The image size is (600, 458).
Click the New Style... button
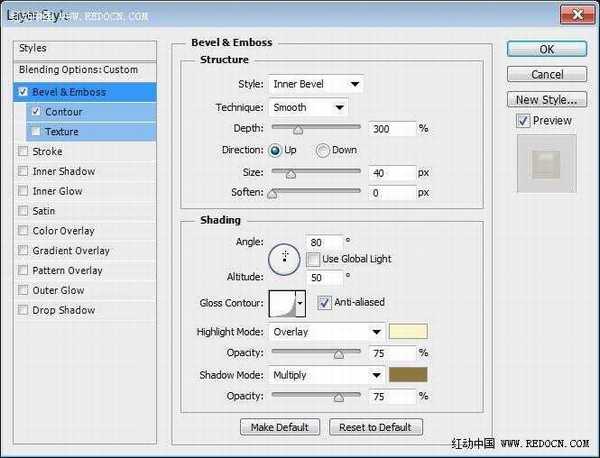tap(547, 100)
